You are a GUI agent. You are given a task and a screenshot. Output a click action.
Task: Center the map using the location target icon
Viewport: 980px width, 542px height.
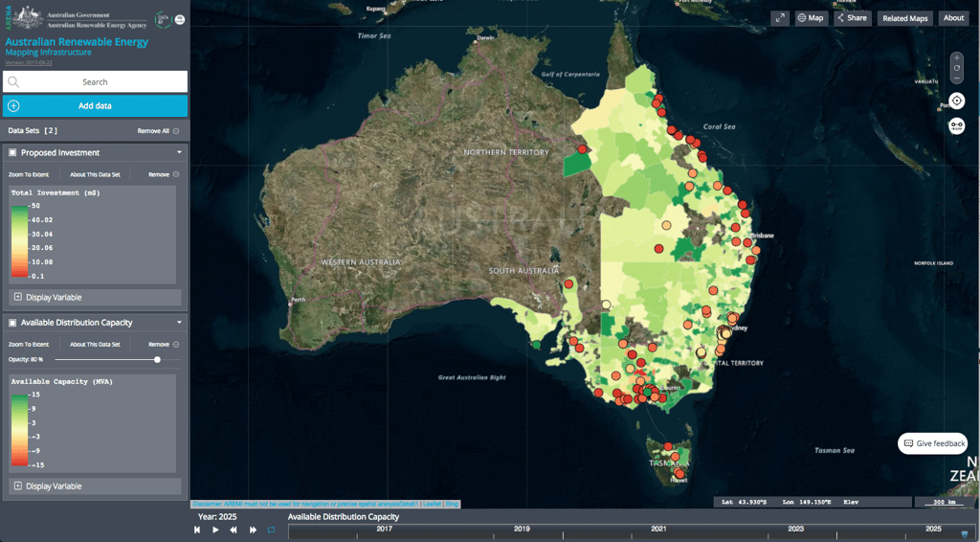coord(956,101)
